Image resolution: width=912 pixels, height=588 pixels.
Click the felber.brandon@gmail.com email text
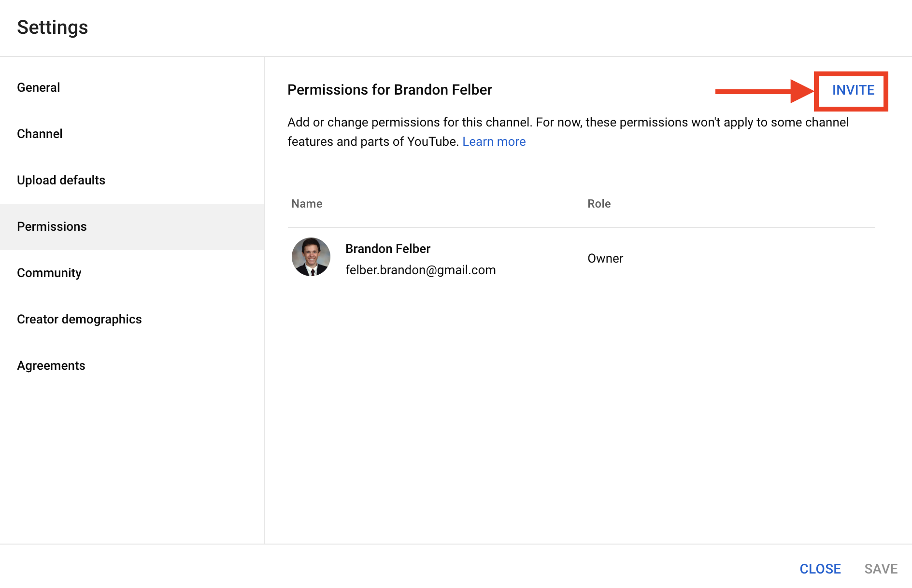point(420,270)
